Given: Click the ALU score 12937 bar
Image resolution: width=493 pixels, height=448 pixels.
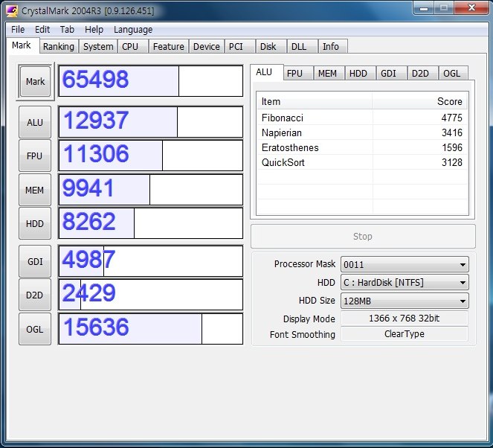Looking at the screenshot, I should click(x=151, y=122).
